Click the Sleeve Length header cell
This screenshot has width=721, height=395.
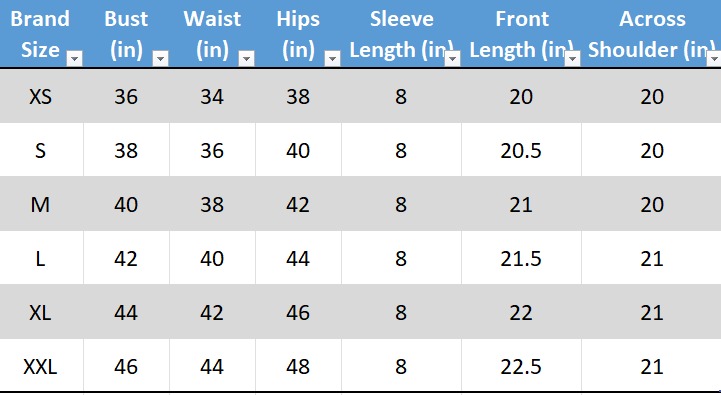pos(401,34)
